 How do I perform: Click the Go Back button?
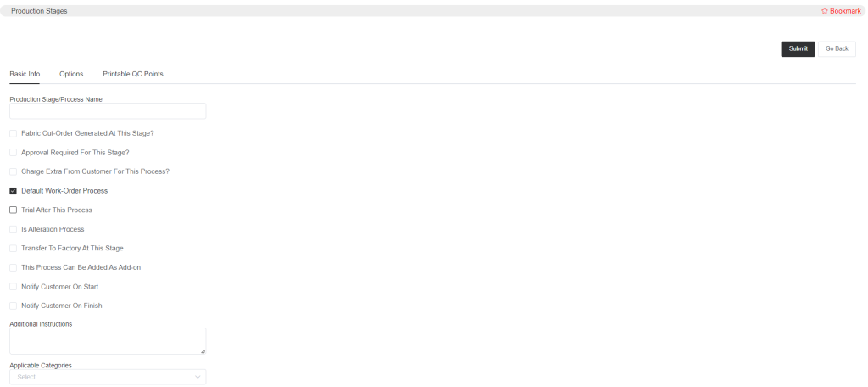point(837,48)
